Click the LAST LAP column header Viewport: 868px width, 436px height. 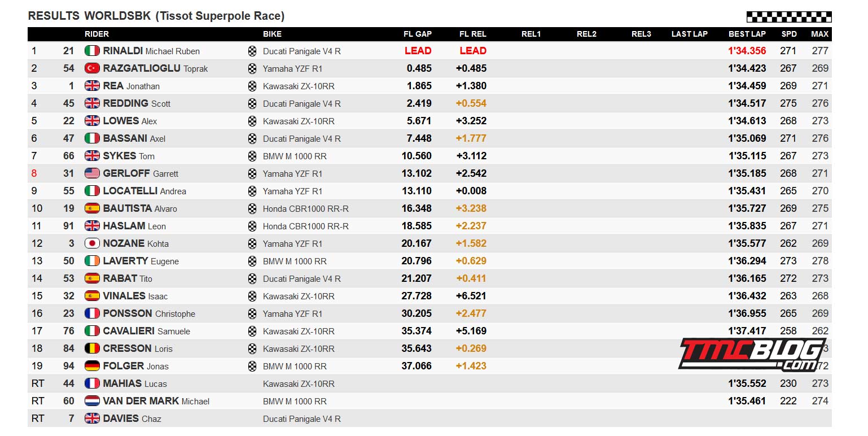(690, 34)
